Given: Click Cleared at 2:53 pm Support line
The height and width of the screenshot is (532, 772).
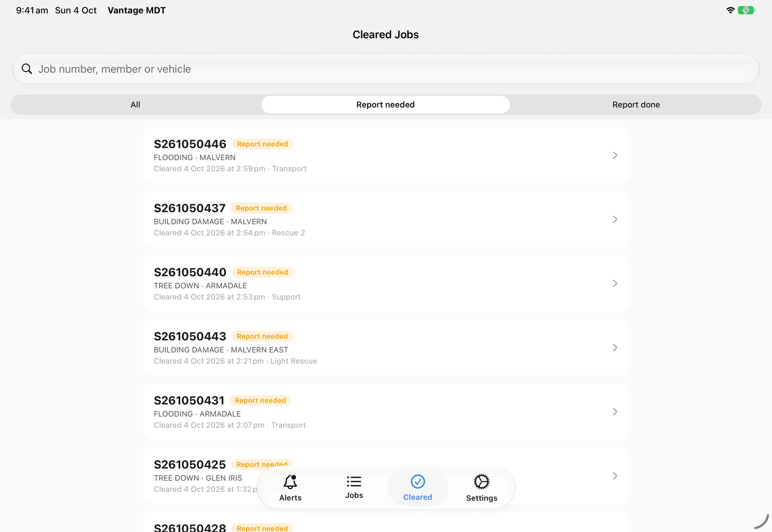Looking at the screenshot, I should 227,297.
